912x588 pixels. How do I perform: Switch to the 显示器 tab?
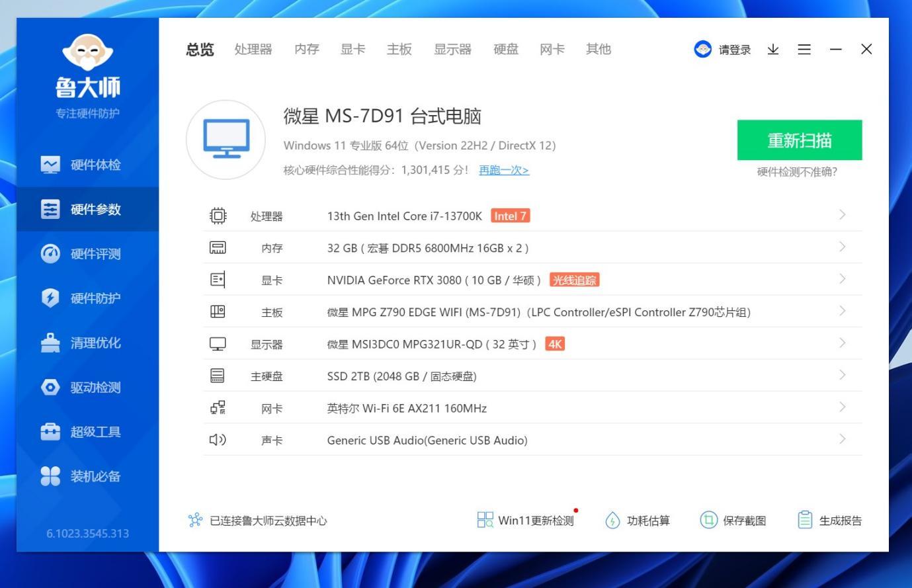click(452, 50)
